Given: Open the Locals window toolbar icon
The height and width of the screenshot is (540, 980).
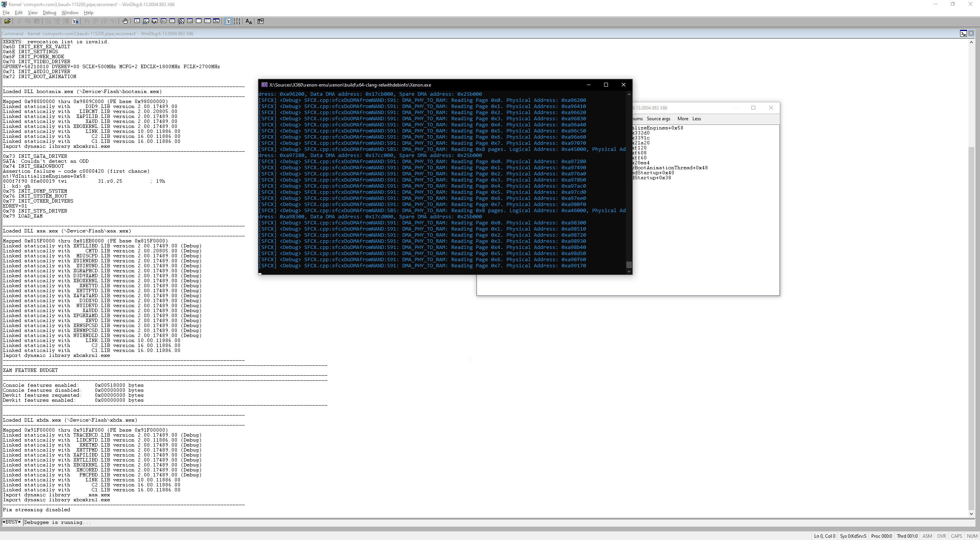Looking at the screenshot, I should pyautogui.click(x=155, y=21).
